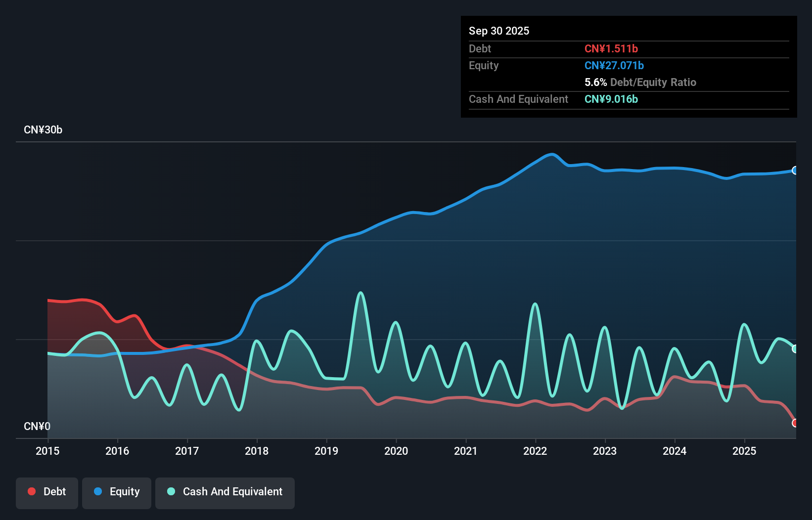Click the red Debt endpoint marker on the chart
The height and width of the screenshot is (520, 812).
coord(795,423)
